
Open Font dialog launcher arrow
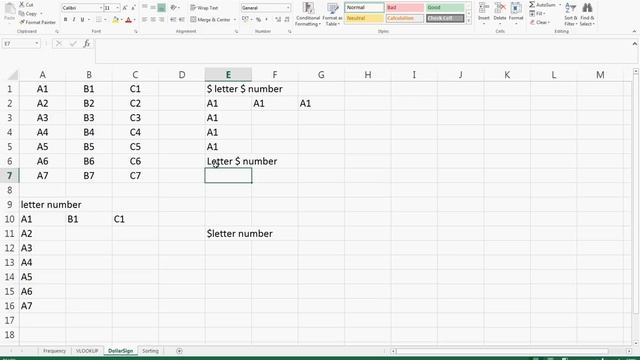click(136, 31)
